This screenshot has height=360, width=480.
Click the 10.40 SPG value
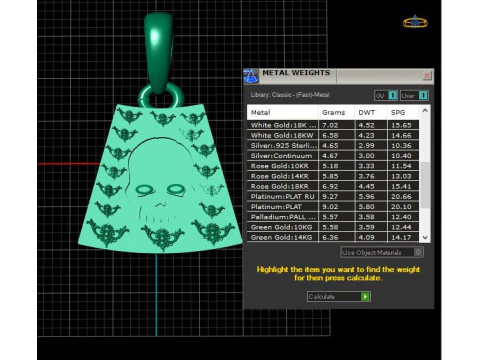click(x=401, y=156)
